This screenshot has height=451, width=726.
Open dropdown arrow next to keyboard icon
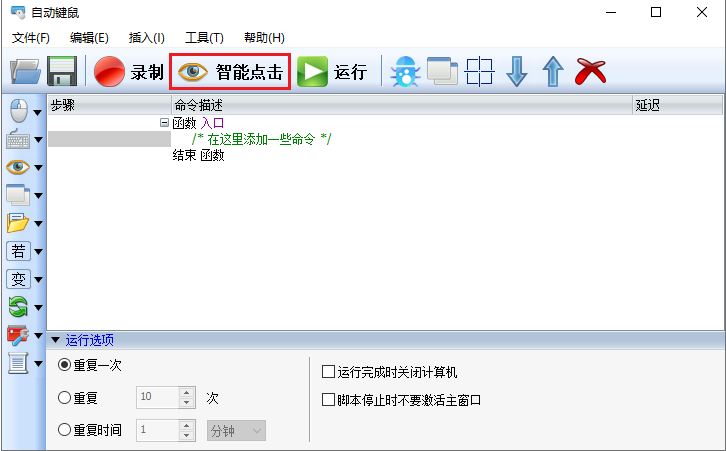[x=38, y=140]
